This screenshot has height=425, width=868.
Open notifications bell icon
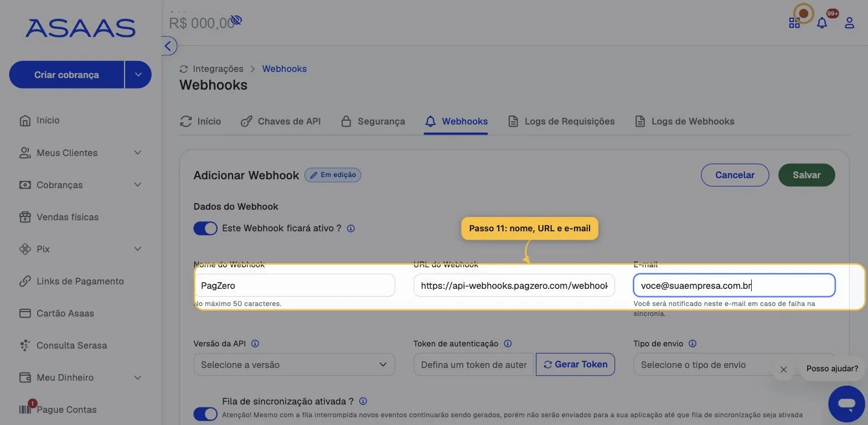tap(822, 23)
